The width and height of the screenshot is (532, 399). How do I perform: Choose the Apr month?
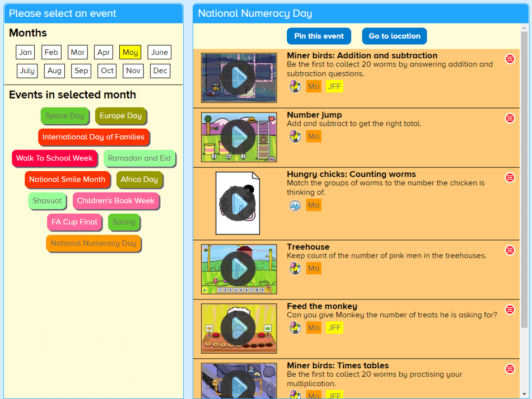click(x=104, y=52)
